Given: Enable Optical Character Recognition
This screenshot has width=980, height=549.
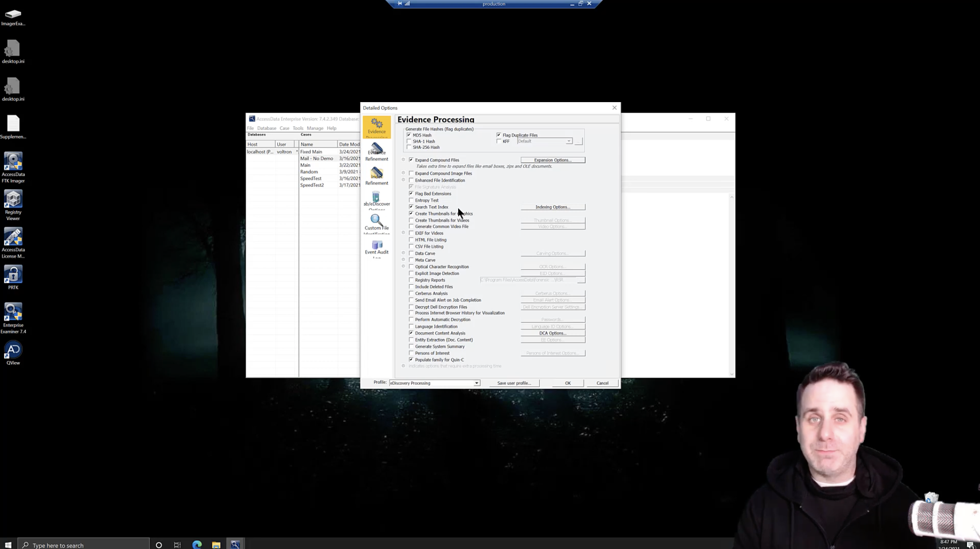Looking at the screenshot, I should click(x=411, y=266).
